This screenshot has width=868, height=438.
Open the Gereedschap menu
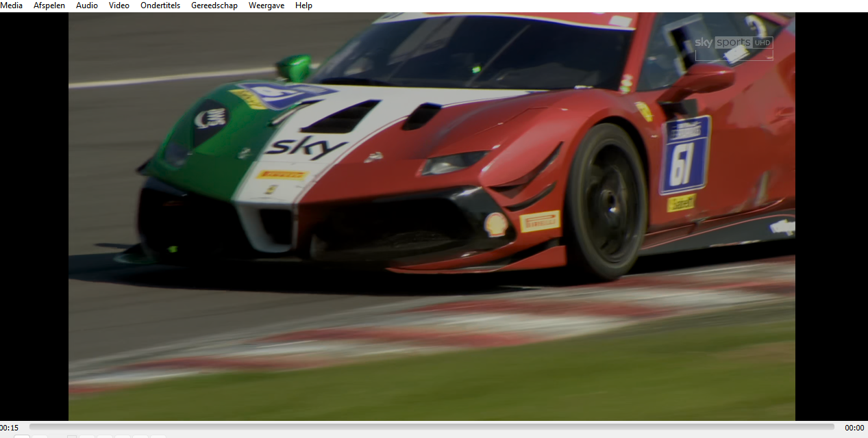pos(214,5)
